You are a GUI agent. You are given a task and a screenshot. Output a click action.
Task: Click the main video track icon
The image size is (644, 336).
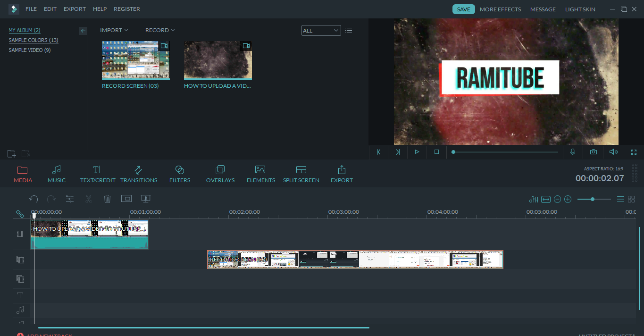20,234
